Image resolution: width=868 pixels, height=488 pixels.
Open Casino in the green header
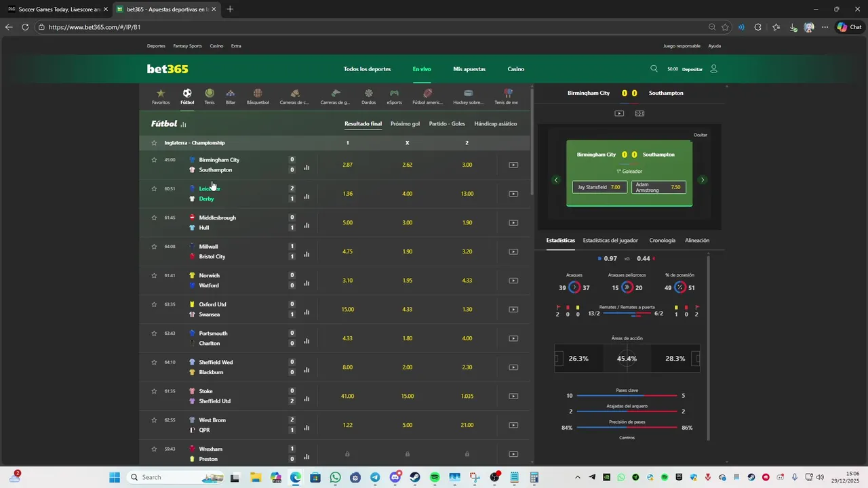(x=516, y=69)
